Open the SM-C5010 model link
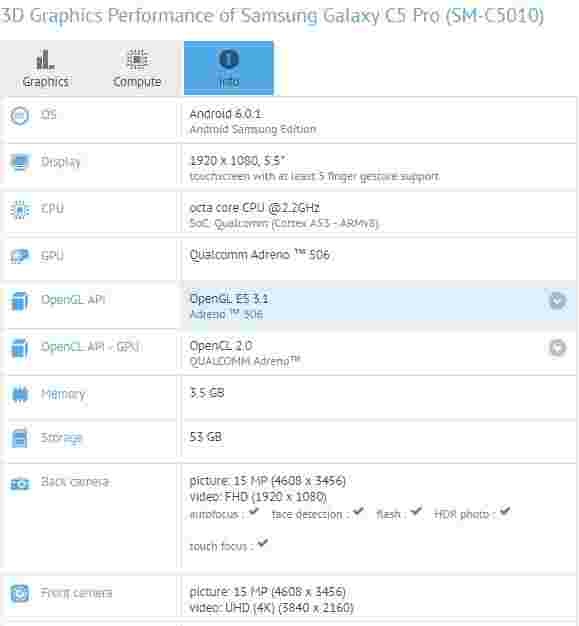This screenshot has width=579, height=626. tap(495, 16)
